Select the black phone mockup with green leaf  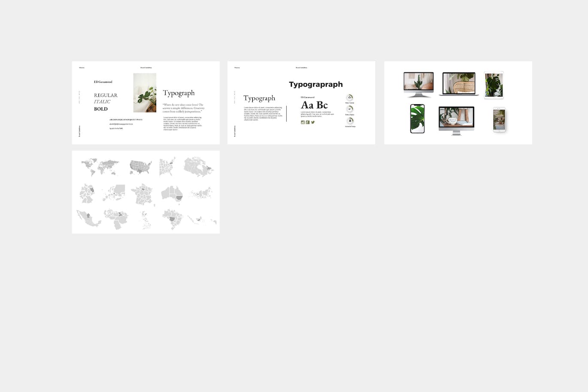[x=417, y=119]
